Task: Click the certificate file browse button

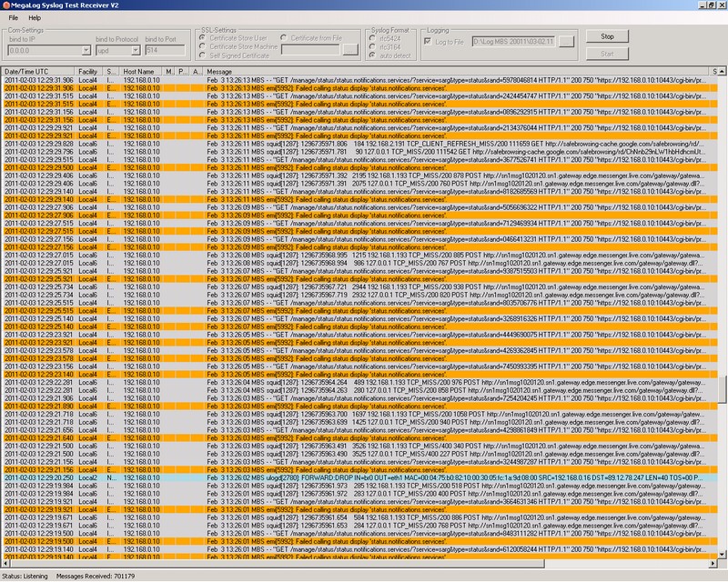Action: pos(350,50)
